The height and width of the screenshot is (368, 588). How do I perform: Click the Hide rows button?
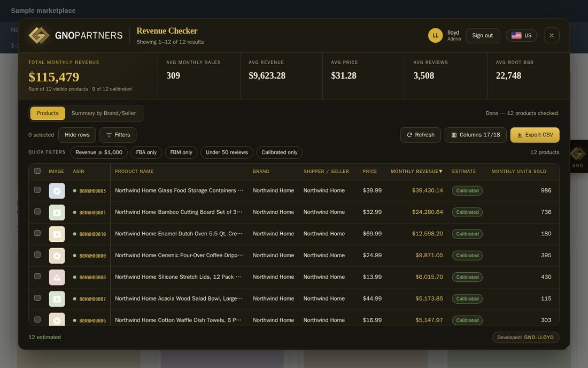(77, 135)
